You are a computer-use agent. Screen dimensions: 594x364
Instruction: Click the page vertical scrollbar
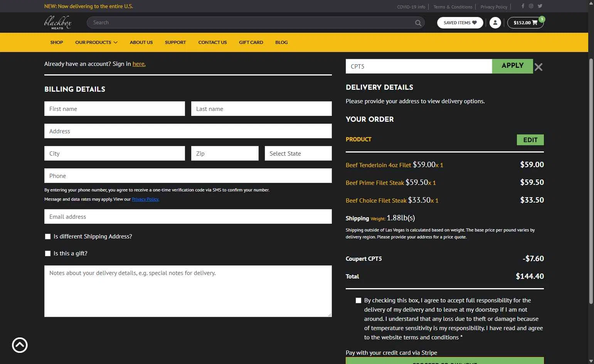(591, 181)
